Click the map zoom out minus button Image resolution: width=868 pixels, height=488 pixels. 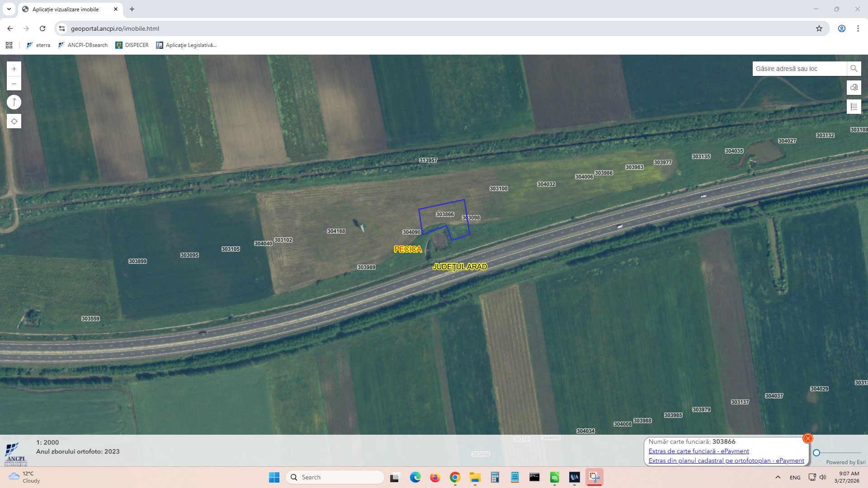tap(14, 84)
